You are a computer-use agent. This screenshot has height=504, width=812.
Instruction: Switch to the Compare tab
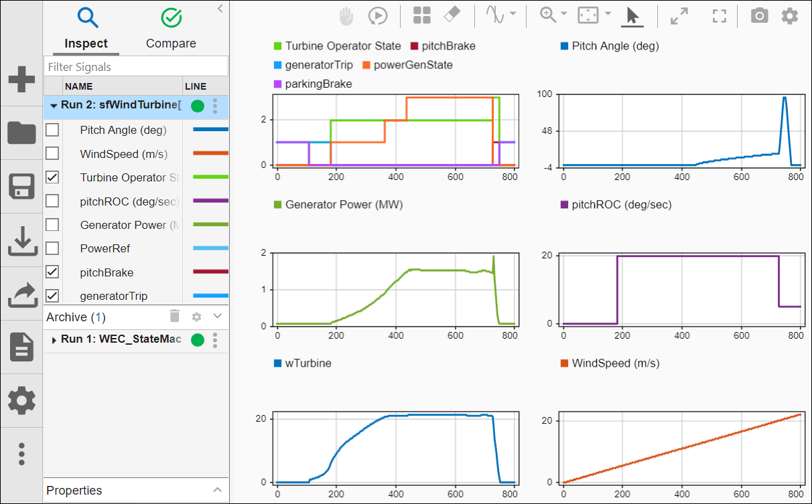pos(172,29)
